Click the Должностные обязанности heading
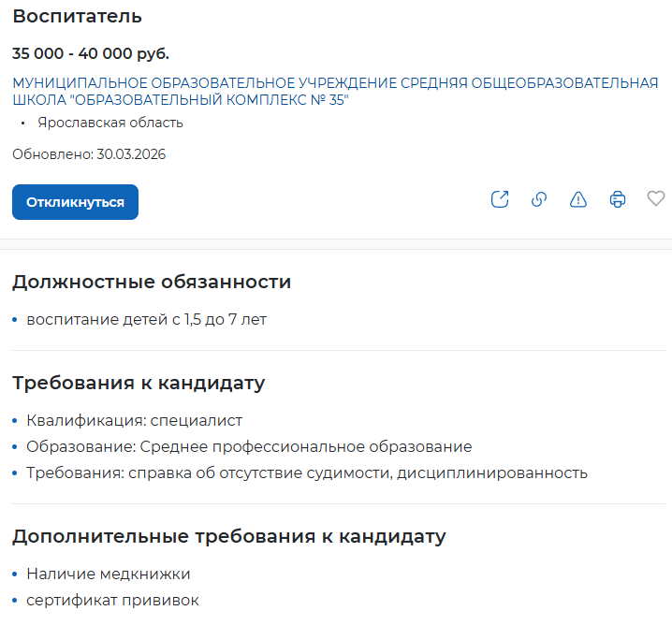The width and height of the screenshot is (672, 625). (x=152, y=282)
